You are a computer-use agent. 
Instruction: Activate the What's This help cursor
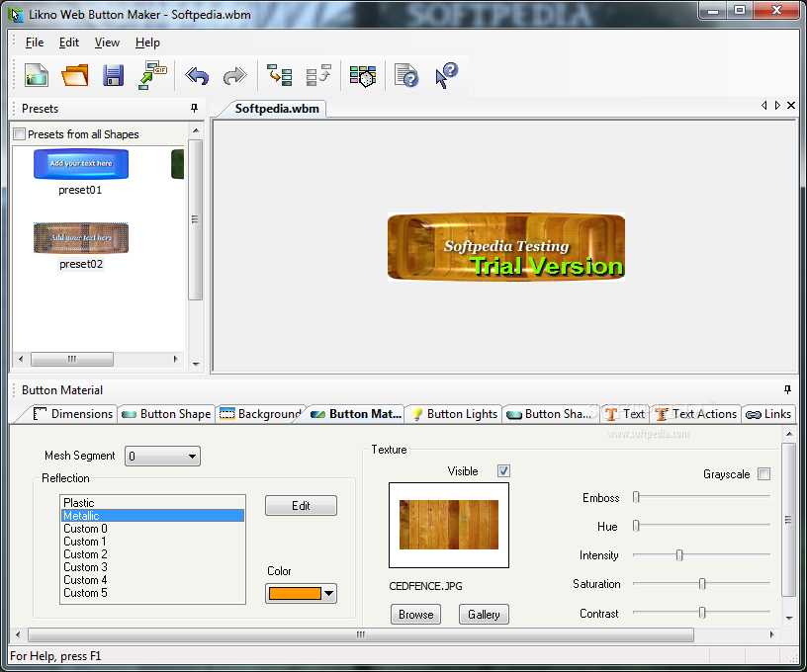(x=446, y=75)
